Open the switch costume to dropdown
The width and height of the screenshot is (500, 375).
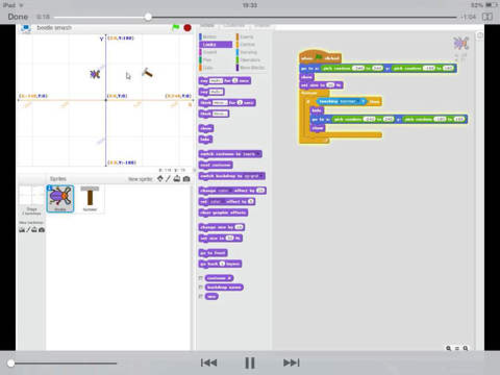click(x=258, y=154)
